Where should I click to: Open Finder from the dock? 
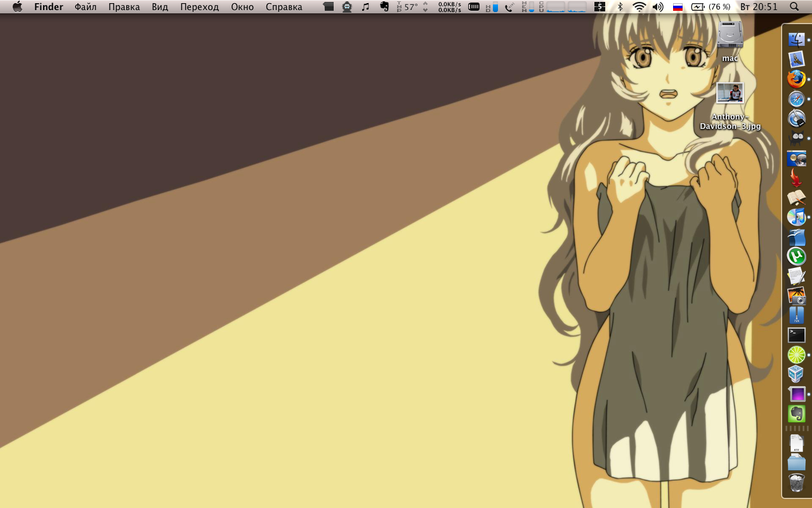[x=796, y=39]
